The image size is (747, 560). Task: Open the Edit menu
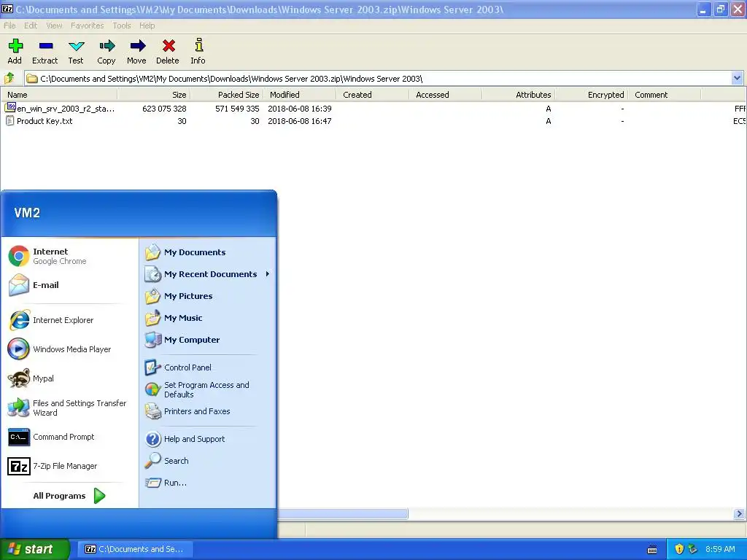pos(31,26)
